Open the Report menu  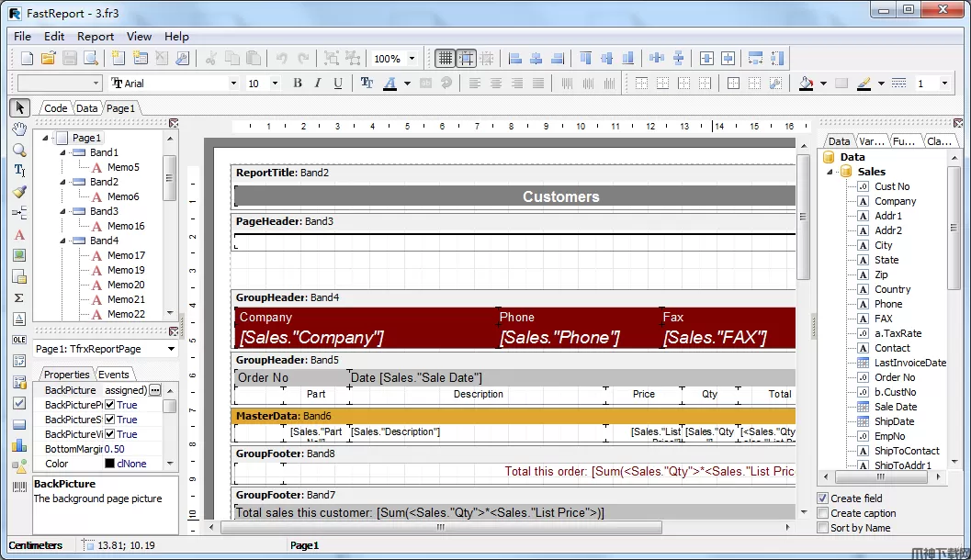tap(96, 37)
